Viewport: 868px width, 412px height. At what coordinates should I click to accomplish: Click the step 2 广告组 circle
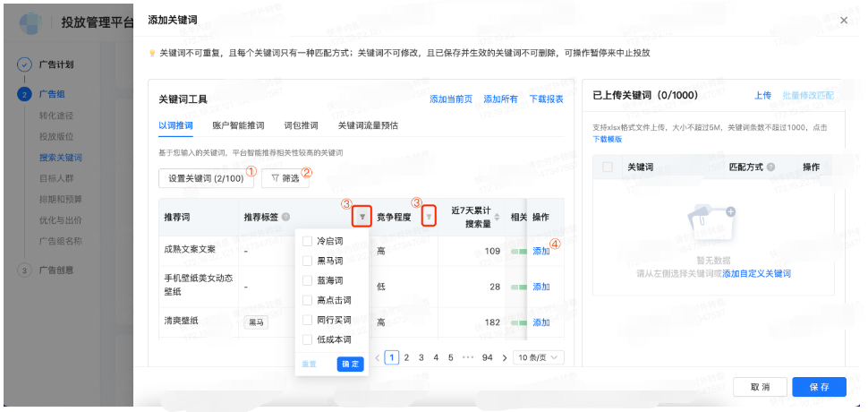coord(24,94)
